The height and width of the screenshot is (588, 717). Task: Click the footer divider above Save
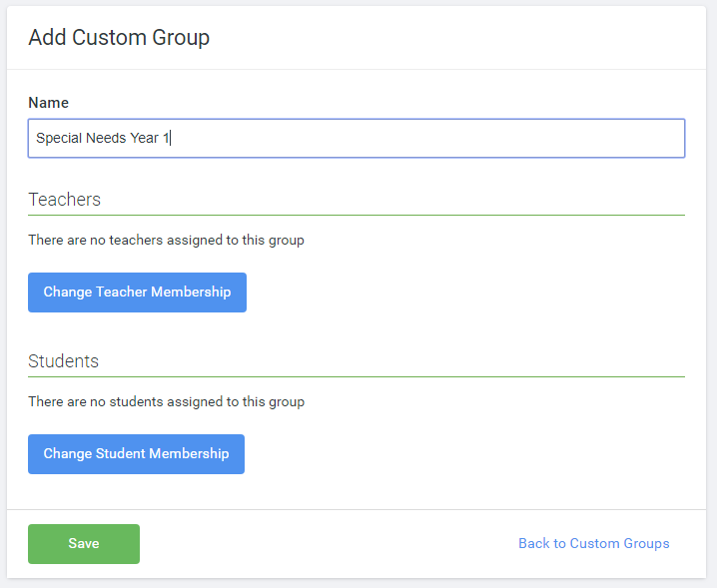coord(356,509)
